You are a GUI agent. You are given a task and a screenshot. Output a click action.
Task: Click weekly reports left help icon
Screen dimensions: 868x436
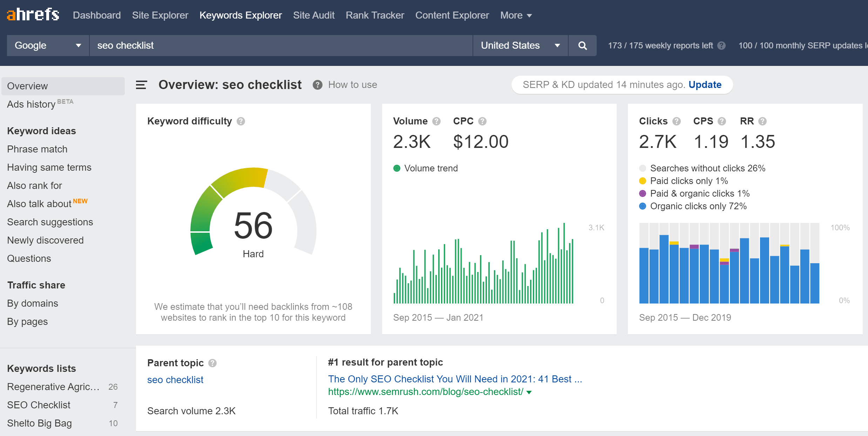[721, 46]
